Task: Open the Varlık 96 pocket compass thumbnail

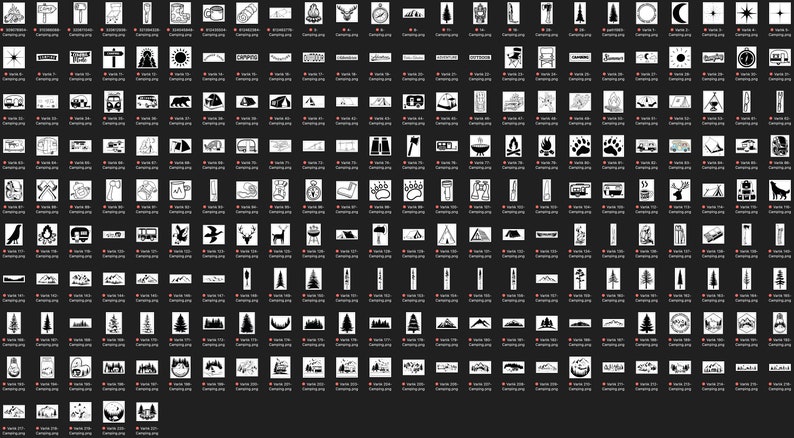Action: [313, 190]
